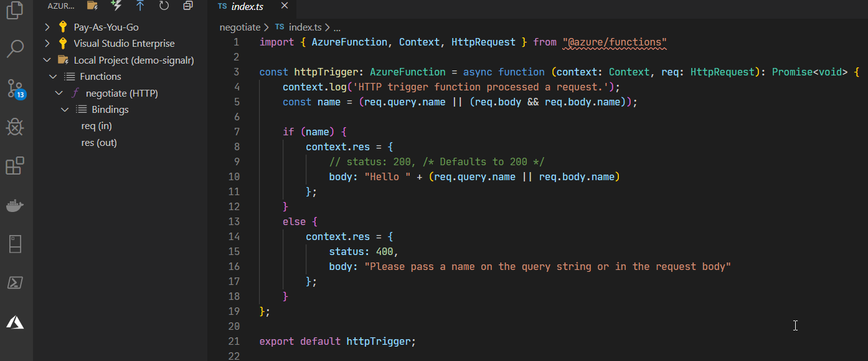Expand the Visual Studio Enterprise subscription
Viewport: 868px width, 361px height.
point(47,44)
